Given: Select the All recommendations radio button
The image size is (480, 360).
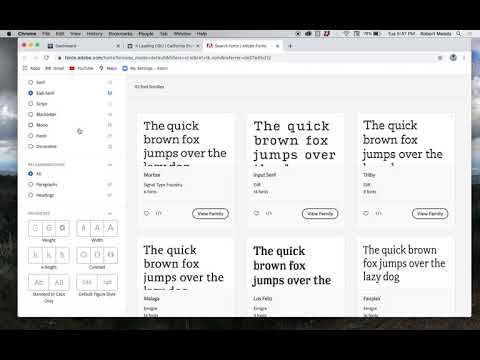Looking at the screenshot, I should (x=31, y=174).
